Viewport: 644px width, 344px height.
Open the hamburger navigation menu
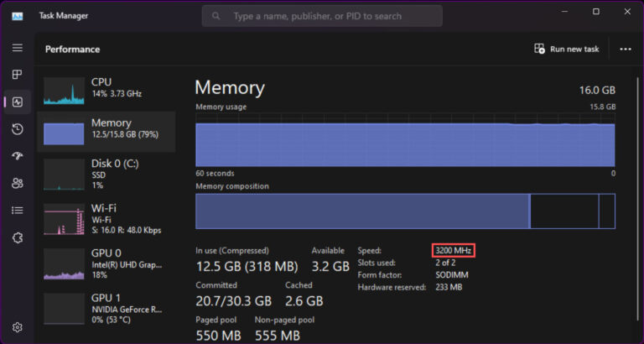tap(17, 49)
